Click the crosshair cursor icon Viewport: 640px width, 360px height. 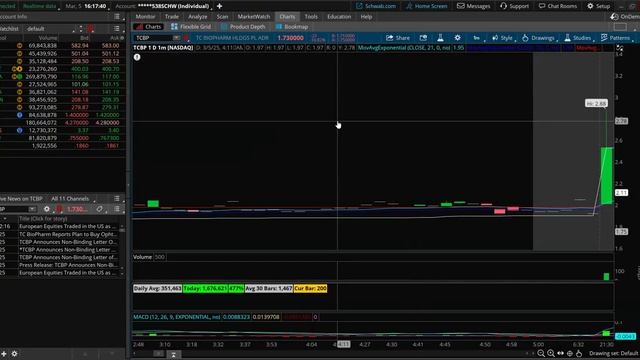coord(570,353)
